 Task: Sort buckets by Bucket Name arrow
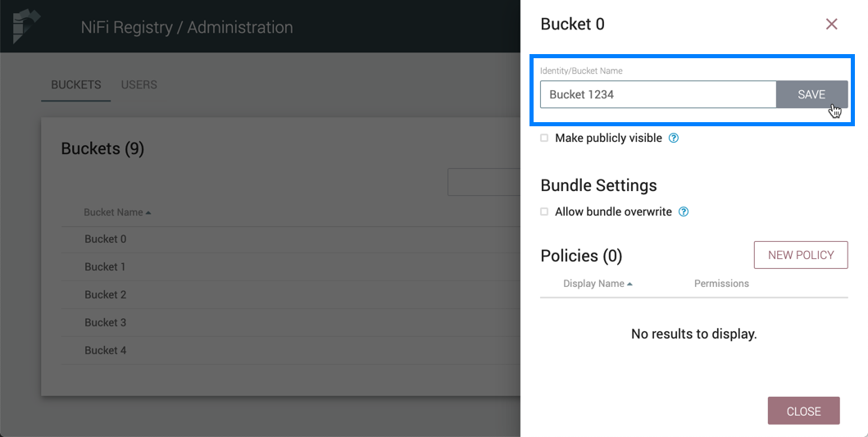tap(148, 213)
